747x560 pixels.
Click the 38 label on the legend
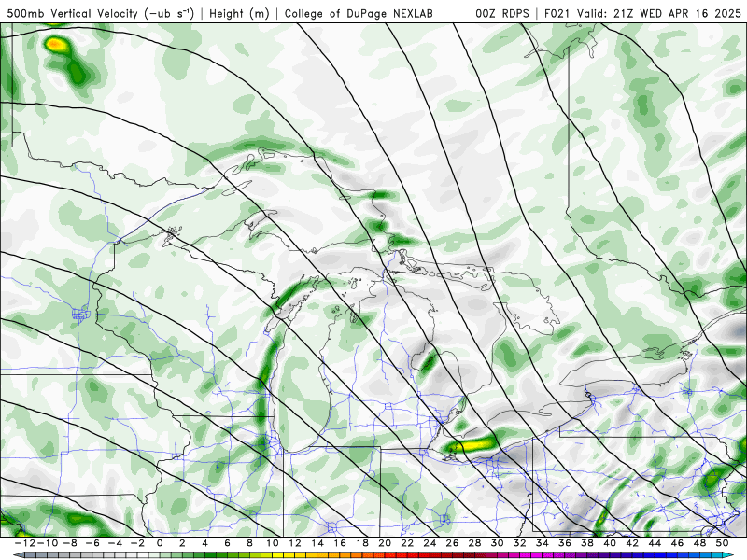587,543
